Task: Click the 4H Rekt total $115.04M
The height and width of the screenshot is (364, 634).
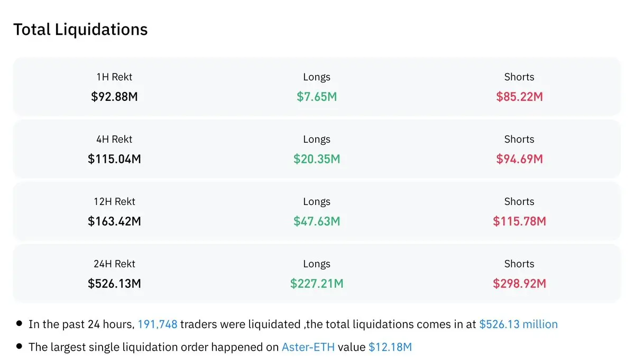Action: [114, 159]
